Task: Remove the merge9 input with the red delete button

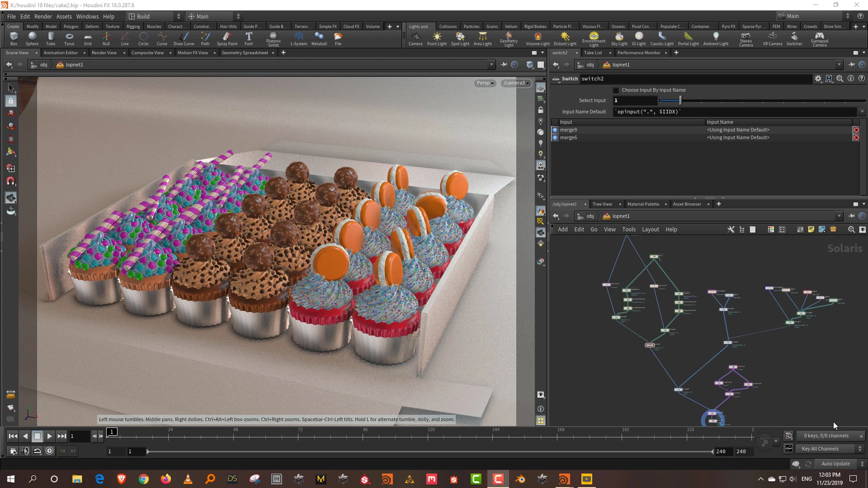Action: (857, 130)
